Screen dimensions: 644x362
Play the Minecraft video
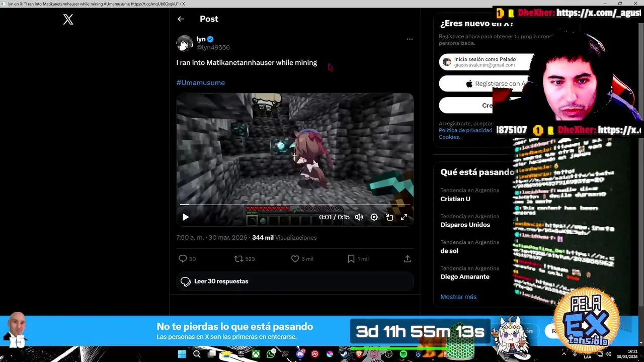point(186,217)
